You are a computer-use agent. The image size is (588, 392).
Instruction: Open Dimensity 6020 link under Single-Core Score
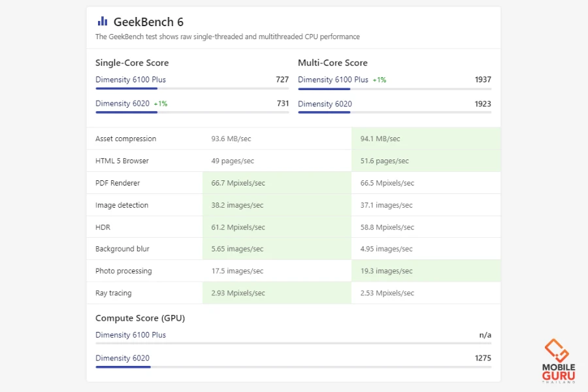coord(122,103)
